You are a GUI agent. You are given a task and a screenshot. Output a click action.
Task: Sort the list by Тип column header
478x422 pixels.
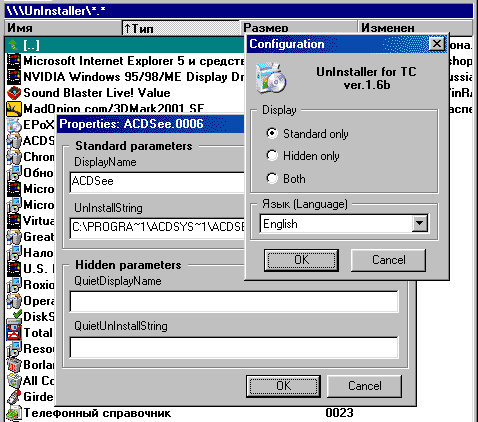(181, 28)
